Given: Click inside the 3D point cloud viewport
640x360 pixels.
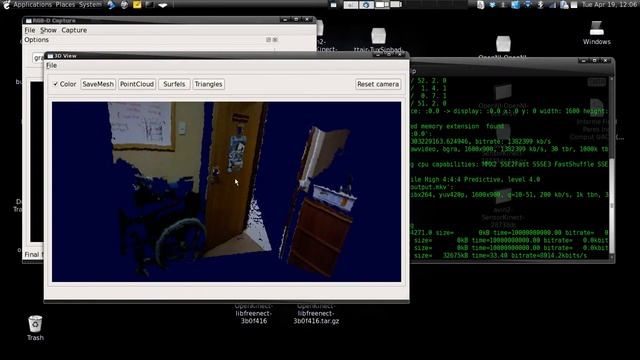Looking at the screenshot, I should click(x=227, y=192).
